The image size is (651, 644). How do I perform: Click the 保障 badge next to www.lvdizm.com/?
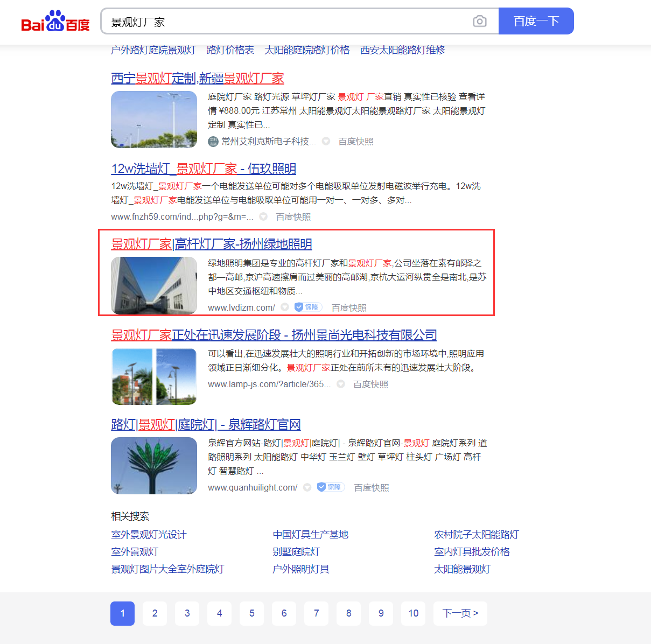coord(308,307)
